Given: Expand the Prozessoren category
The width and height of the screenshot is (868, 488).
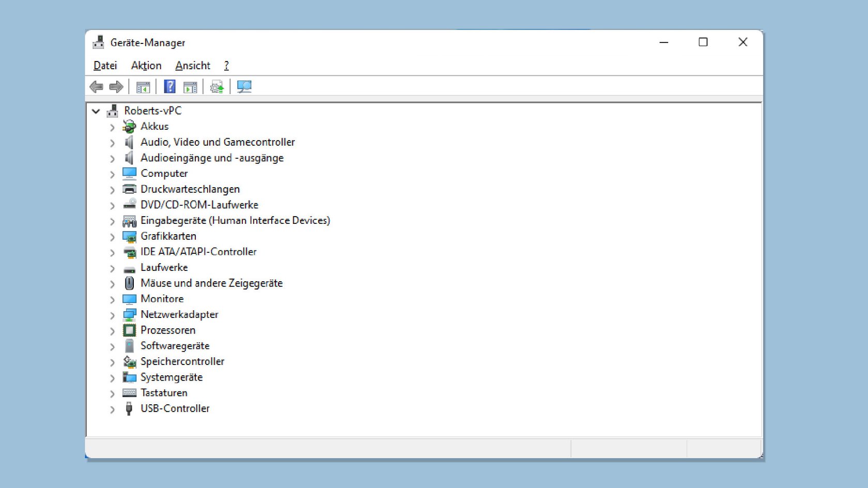Looking at the screenshot, I should pos(112,331).
